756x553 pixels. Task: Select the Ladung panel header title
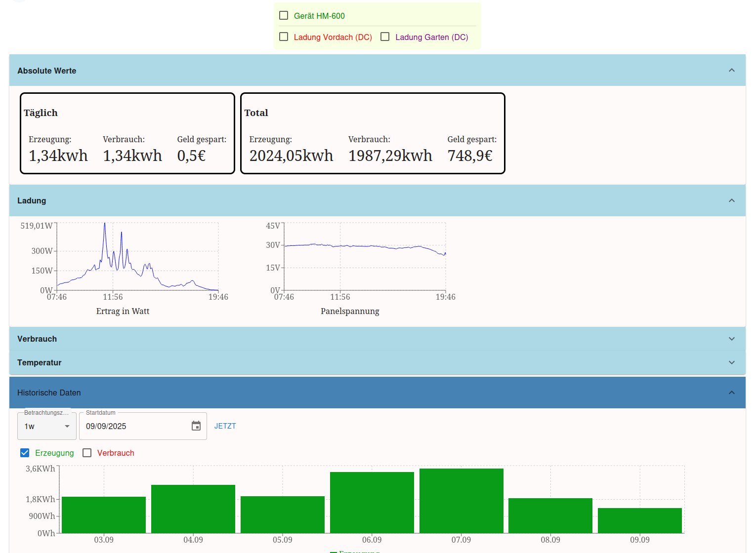coord(32,200)
